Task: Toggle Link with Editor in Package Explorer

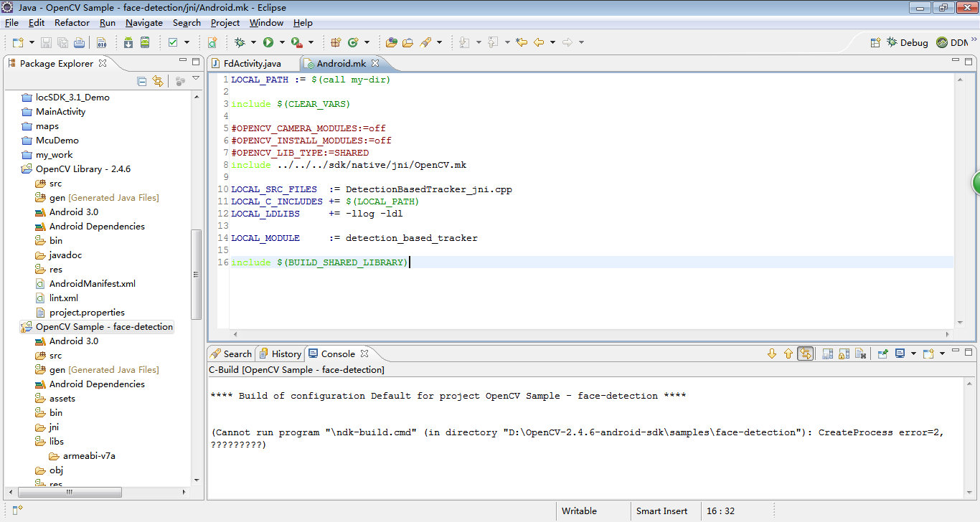Action: (158, 81)
